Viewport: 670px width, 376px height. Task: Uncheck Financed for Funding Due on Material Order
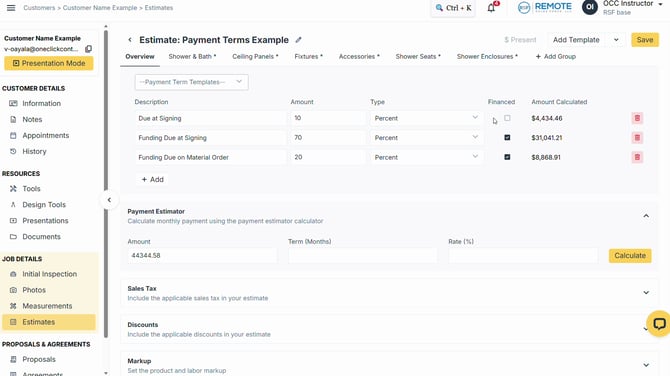507,157
